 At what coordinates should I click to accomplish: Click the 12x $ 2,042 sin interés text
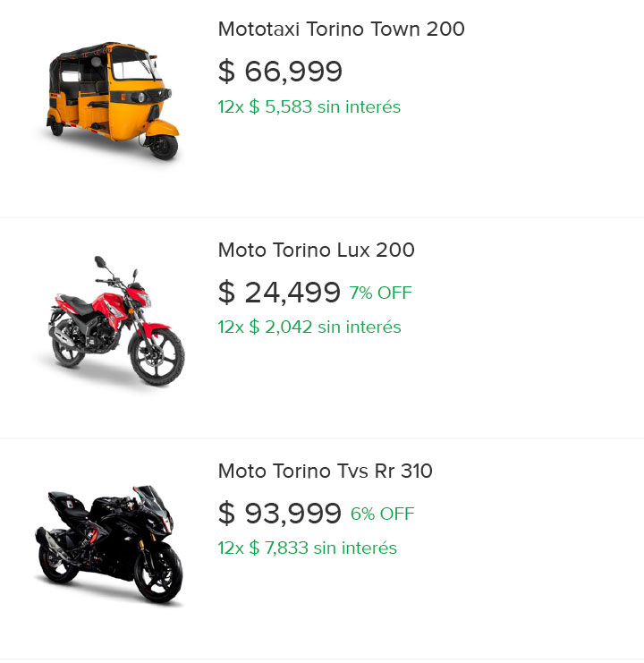(309, 327)
